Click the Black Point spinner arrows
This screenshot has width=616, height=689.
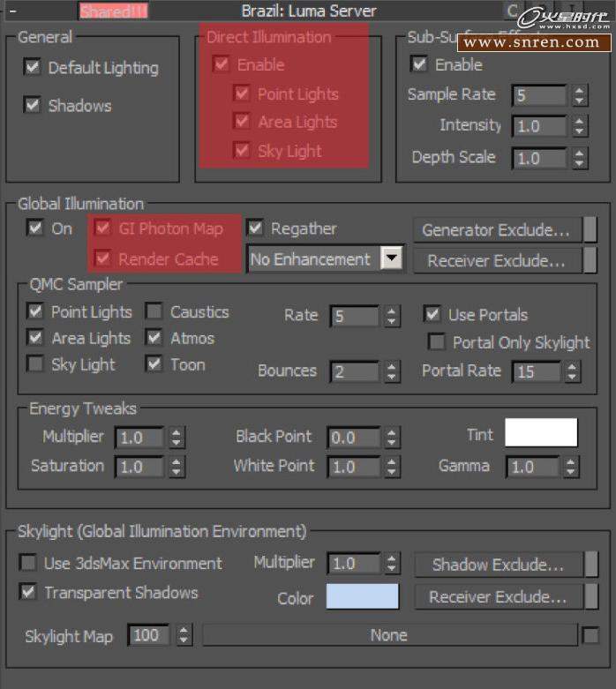(391, 438)
